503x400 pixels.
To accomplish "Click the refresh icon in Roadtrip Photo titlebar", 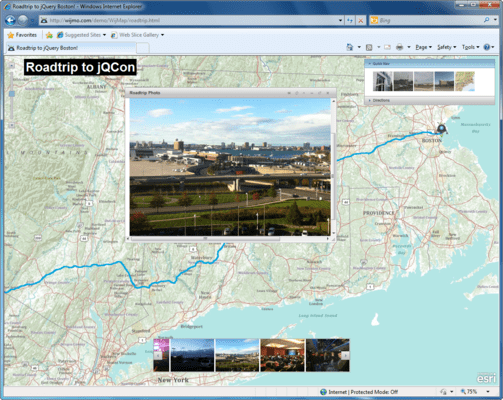I will 296,93.
